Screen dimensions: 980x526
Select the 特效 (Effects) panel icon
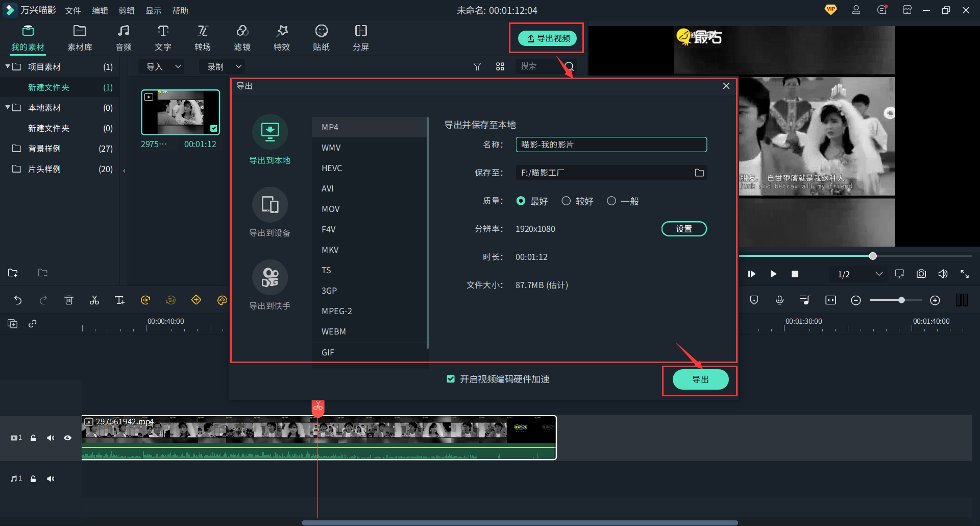pyautogui.click(x=281, y=37)
